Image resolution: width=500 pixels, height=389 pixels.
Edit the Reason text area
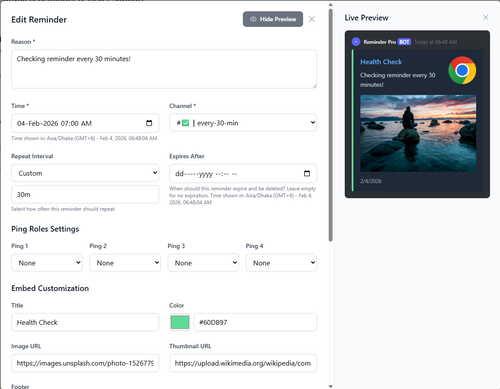[x=164, y=69]
